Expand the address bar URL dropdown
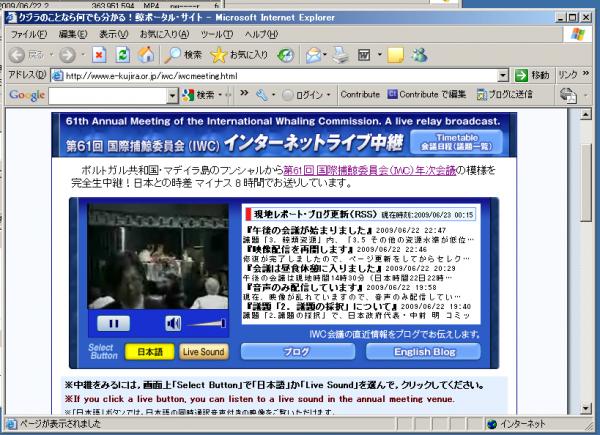 pos(504,76)
